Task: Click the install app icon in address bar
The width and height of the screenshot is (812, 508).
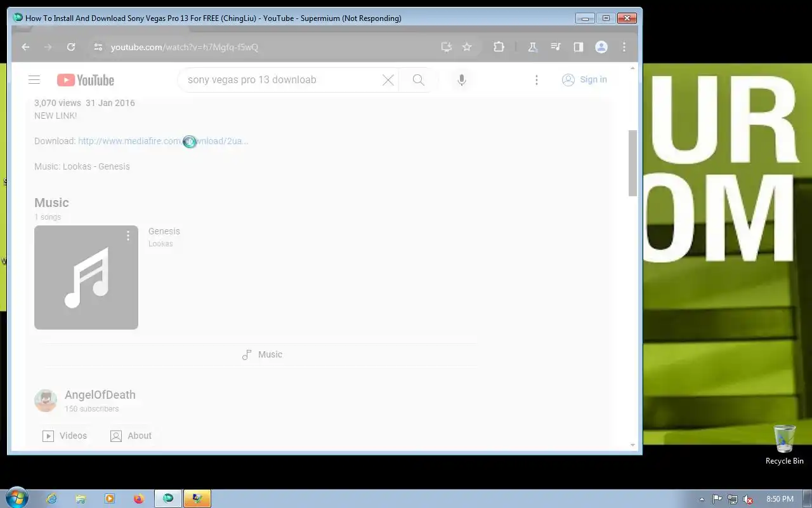Action: [x=447, y=47]
